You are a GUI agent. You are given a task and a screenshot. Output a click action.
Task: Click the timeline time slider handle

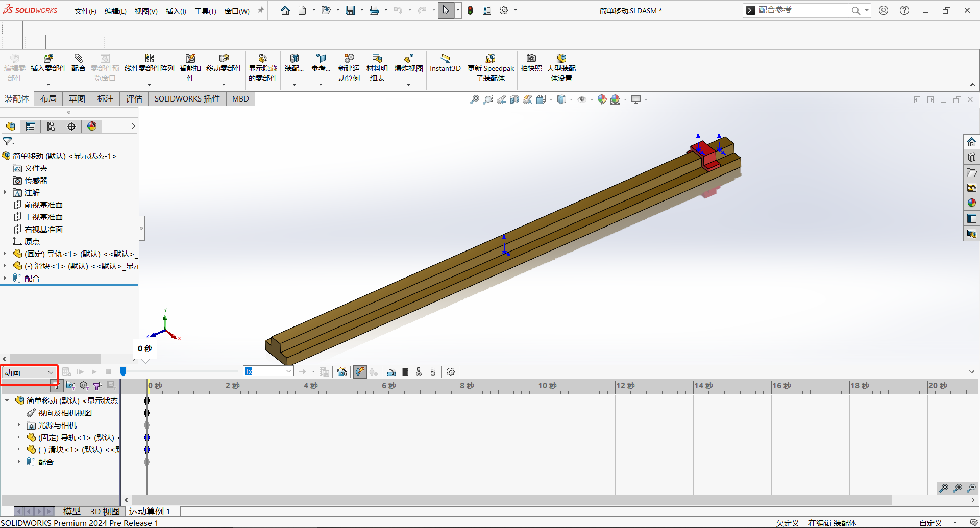(123, 372)
